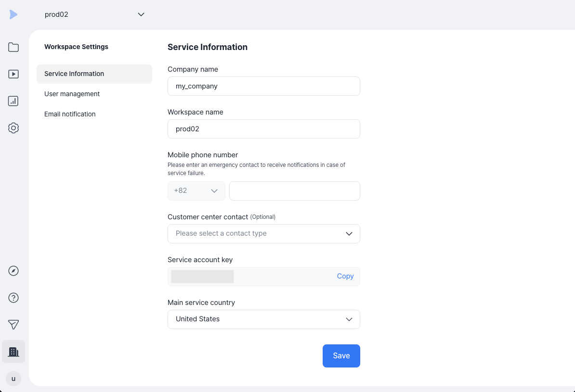This screenshot has width=575, height=392.
Task: Open the folder icon in sidebar
Action: pyautogui.click(x=13, y=47)
